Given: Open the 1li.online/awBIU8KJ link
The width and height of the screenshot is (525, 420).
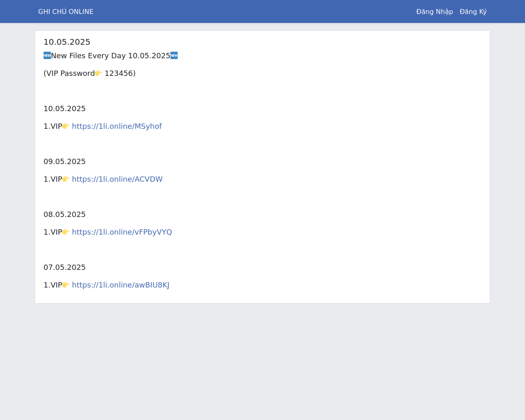Looking at the screenshot, I should 121,285.
